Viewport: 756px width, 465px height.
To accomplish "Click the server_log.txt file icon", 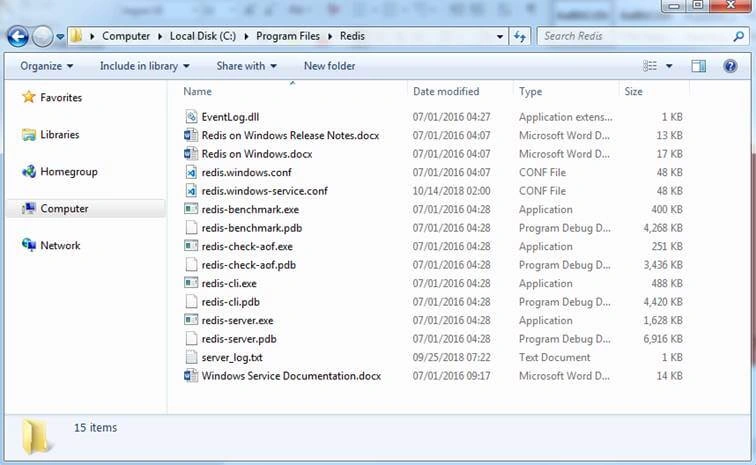I will 191,357.
